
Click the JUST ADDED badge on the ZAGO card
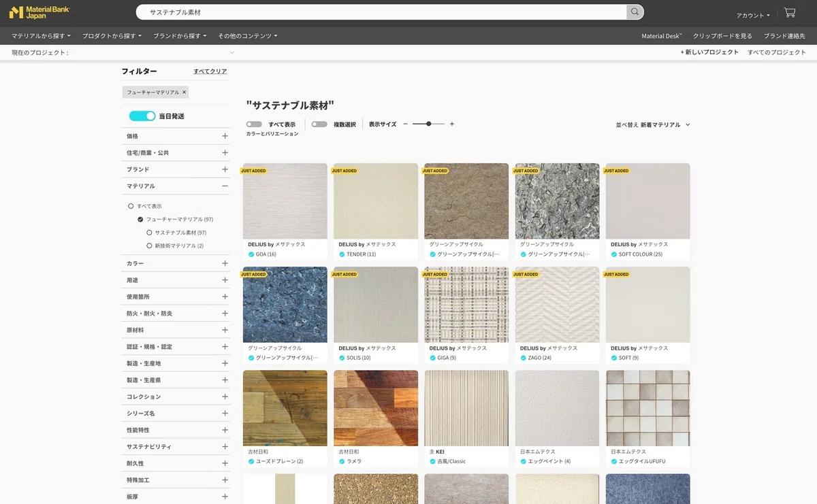click(x=526, y=274)
